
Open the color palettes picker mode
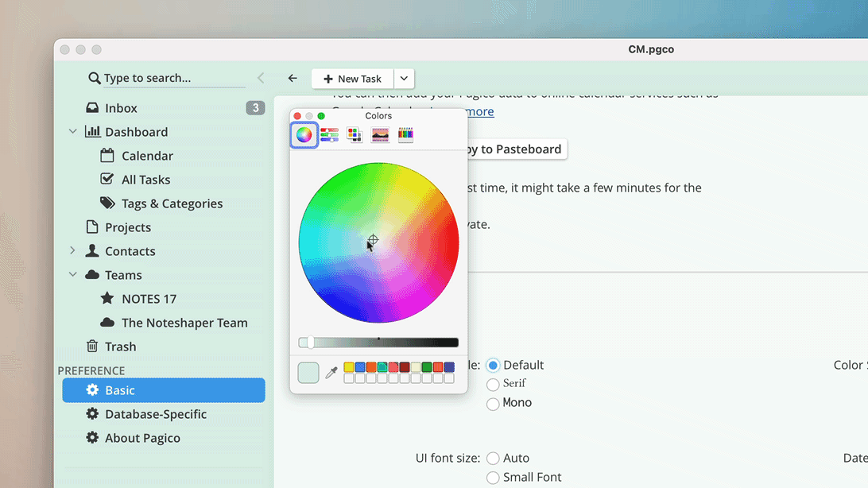[355, 134]
